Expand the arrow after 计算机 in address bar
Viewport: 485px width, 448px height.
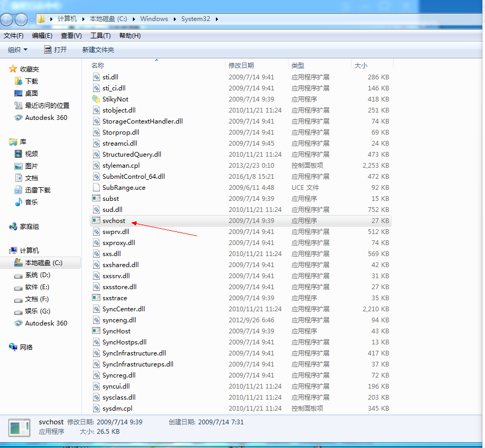click(x=83, y=19)
